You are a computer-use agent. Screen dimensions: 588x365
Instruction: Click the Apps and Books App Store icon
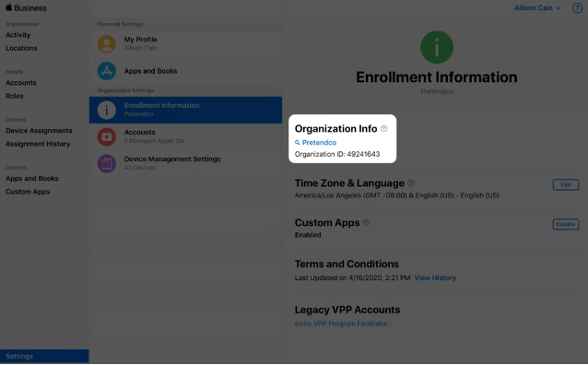pos(107,71)
